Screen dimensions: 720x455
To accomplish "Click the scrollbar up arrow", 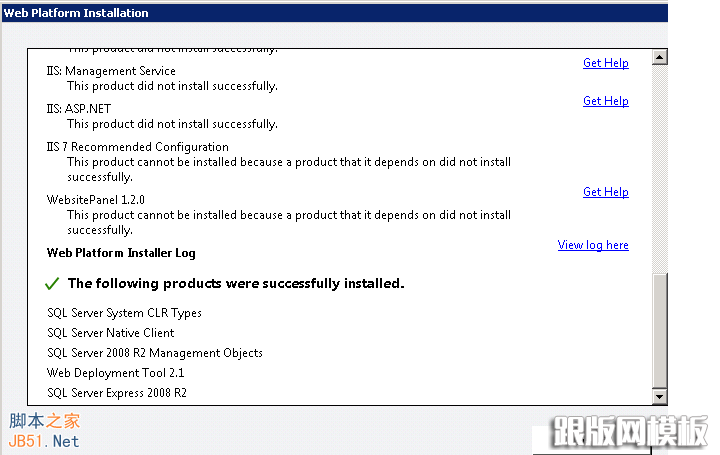I will click(x=659, y=57).
